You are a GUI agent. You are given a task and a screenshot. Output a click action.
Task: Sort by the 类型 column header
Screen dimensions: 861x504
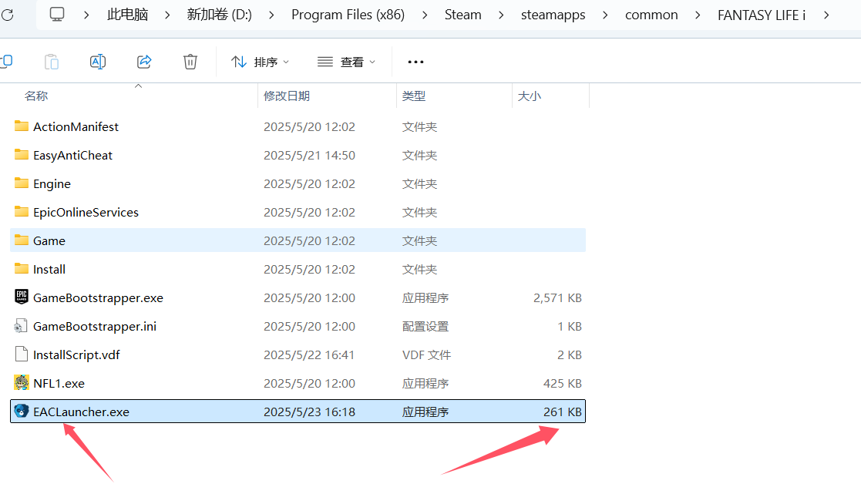pyautogui.click(x=413, y=96)
